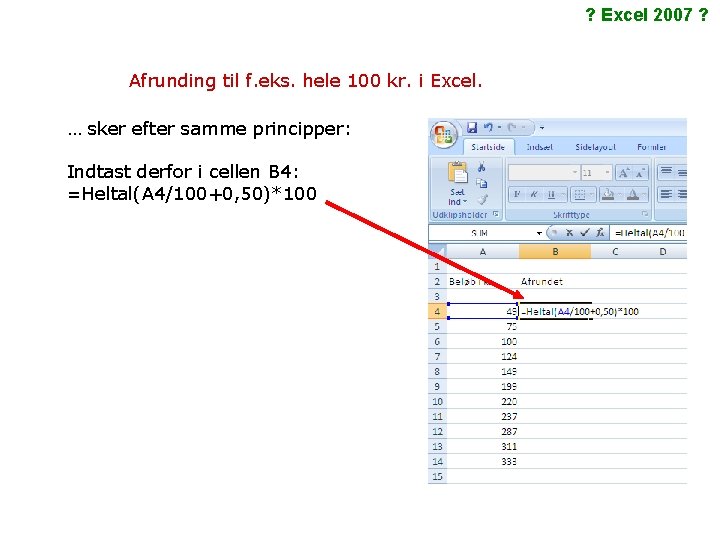Image resolution: width=720 pixels, height=540 pixels.
Task: Click the Cut scissors icon
Action: click(481, 167)
